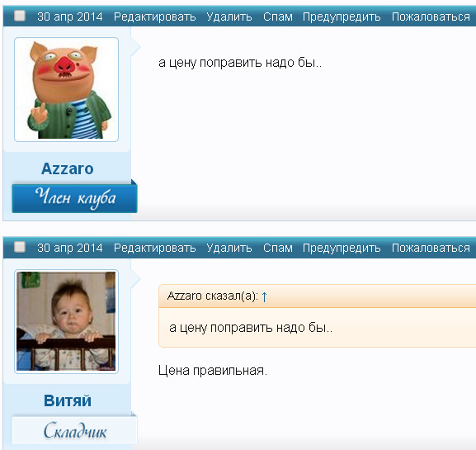The height and width of the screenshot is (450, 476).
Task: Click the Член клуба badge
Action: click(x=74, y=198)
